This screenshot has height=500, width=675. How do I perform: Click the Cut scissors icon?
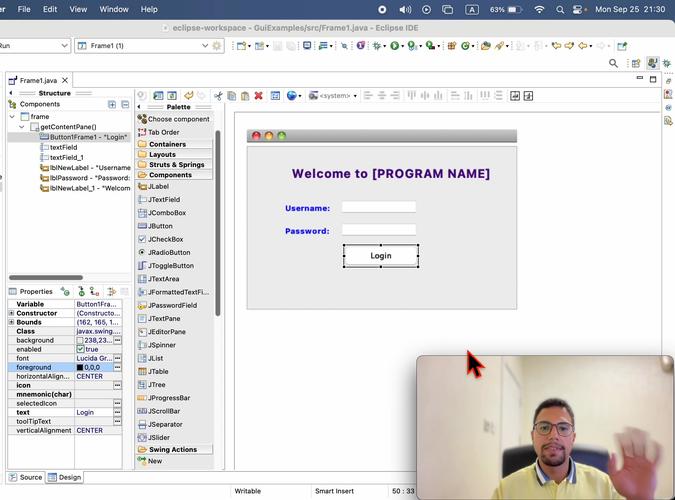(218, 96)
